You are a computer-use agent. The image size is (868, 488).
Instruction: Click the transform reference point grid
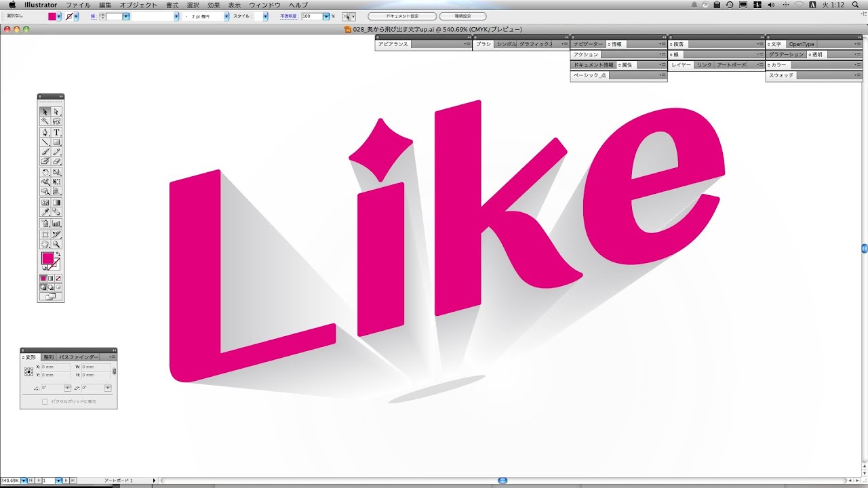point(28,371)
